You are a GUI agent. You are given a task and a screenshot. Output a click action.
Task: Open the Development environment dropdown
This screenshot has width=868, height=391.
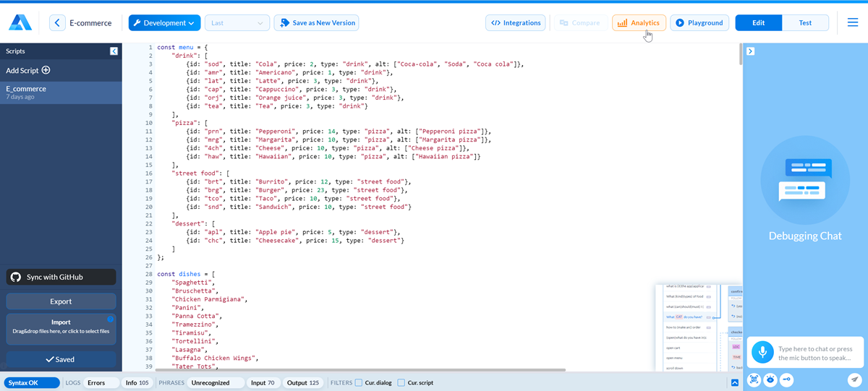(x=164, y=23)
